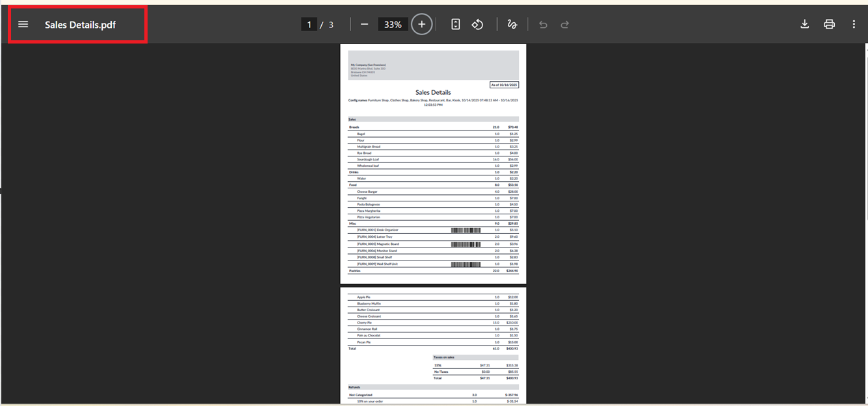The height and width of the screenshot is (406, 868).
Task: Click the 'Not Categorized' refunds row
Action: (433, 395)
